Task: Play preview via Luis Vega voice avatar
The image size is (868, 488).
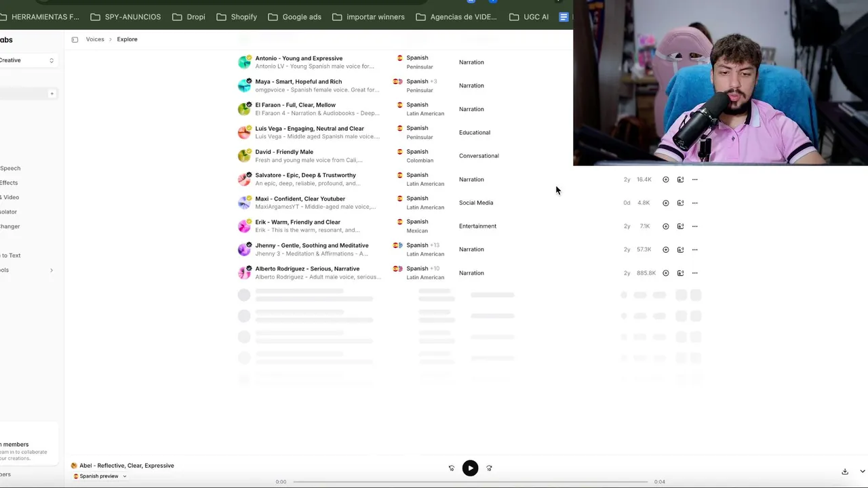Action: [244, 132]
